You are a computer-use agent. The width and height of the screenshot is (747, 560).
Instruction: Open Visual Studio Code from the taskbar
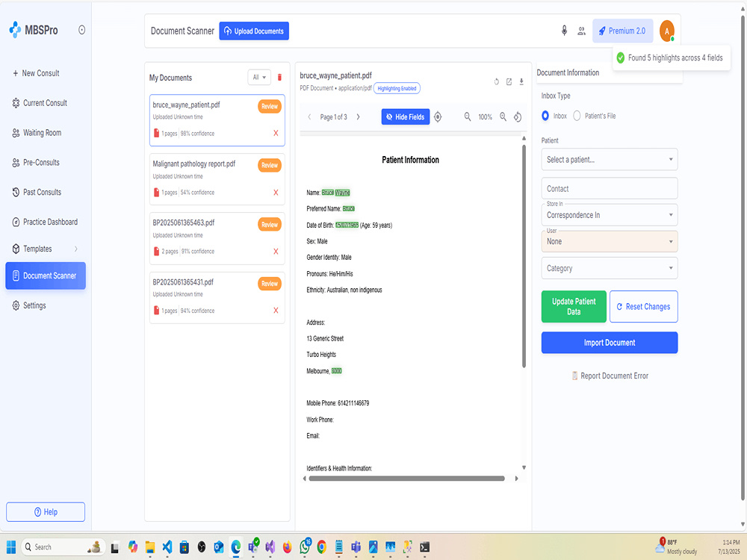pos(167,547)
